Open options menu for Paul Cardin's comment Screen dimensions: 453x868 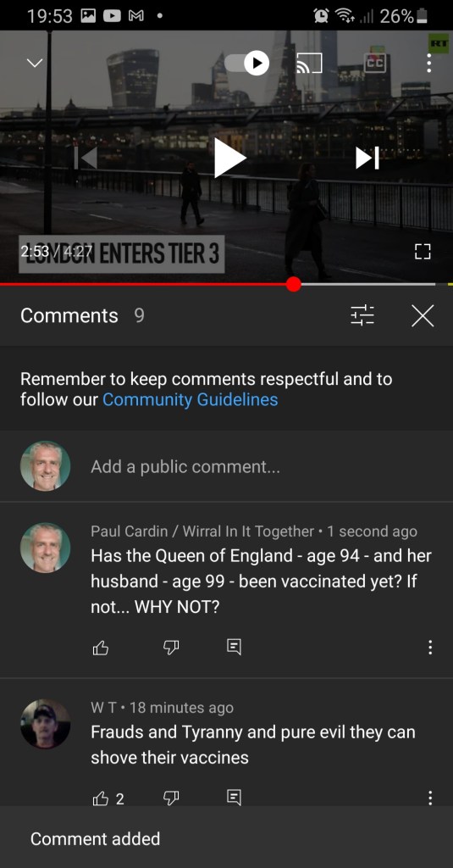click(430, 647)
